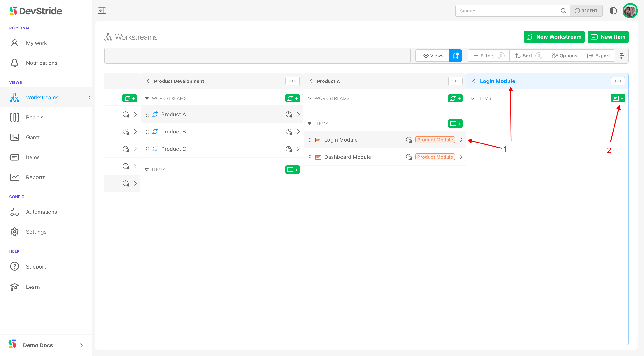644x356 pixels.
Task: Click the save view bookmark icon
Action: [456, 56]
